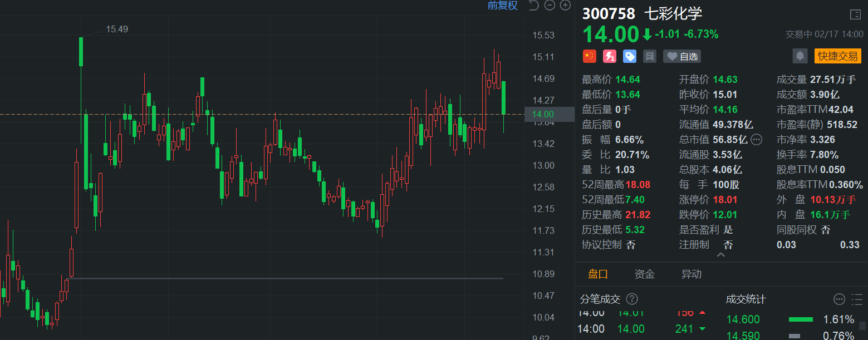This screenshot has height=340, width=868.
Task: Open the stock details panel layout icon
Action: click(x=855, y=14)
